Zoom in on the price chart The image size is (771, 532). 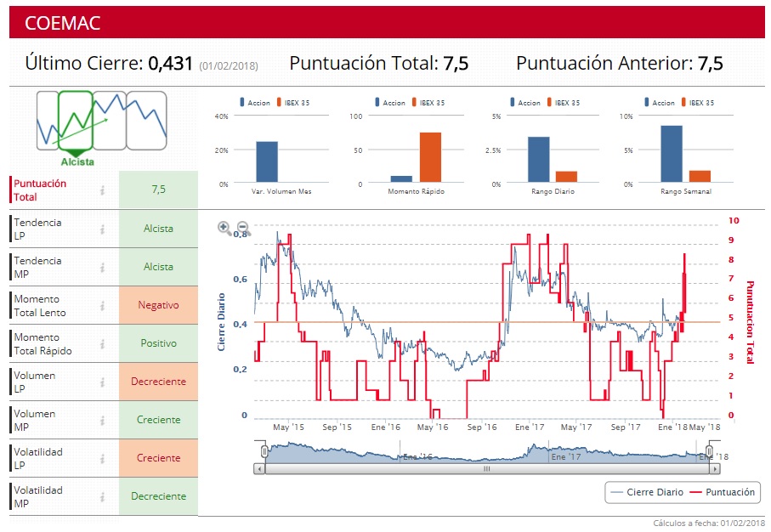[224, 228]
